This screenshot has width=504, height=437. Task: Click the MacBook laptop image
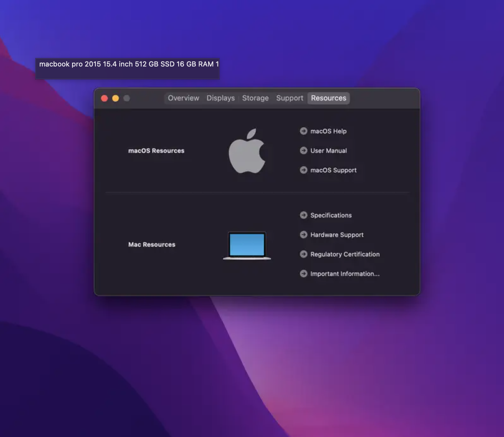tap(247, 245)
